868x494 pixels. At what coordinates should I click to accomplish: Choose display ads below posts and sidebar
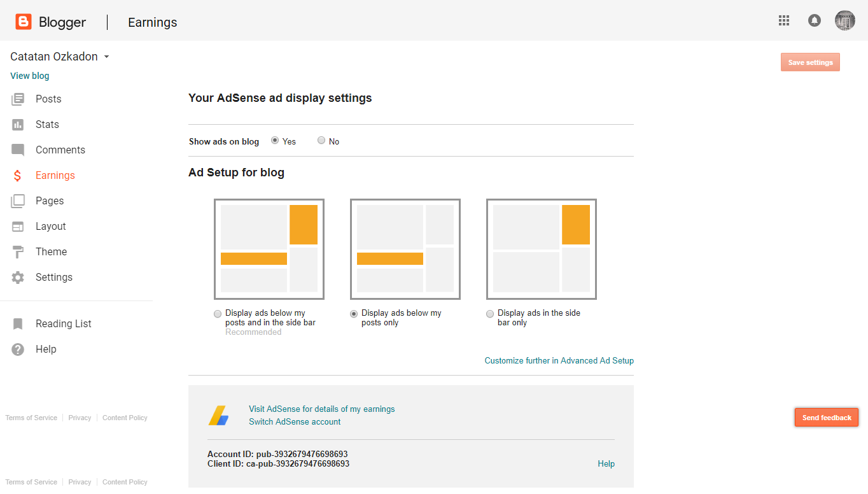pyautogui.click(x=218, y=314)
